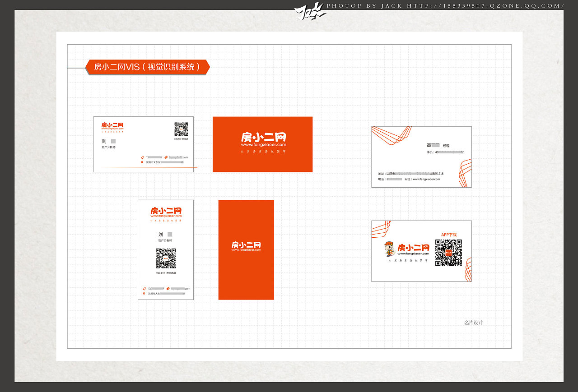Click 地产分析师 on the horizontal 刘 card
578x392 pixels.
coord(109,148)
